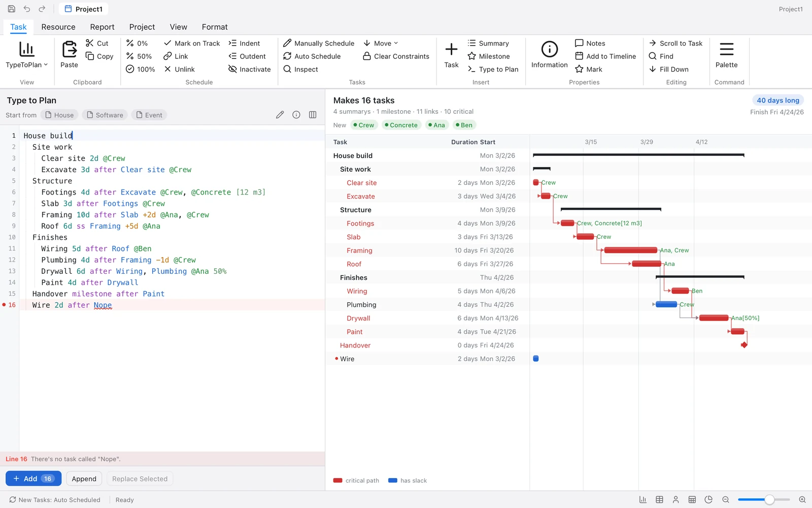Image resolution: width=812 pixels, height=508 pixels.
Task: Click the pie chart report icon in status bar
Action: (708, 500)
